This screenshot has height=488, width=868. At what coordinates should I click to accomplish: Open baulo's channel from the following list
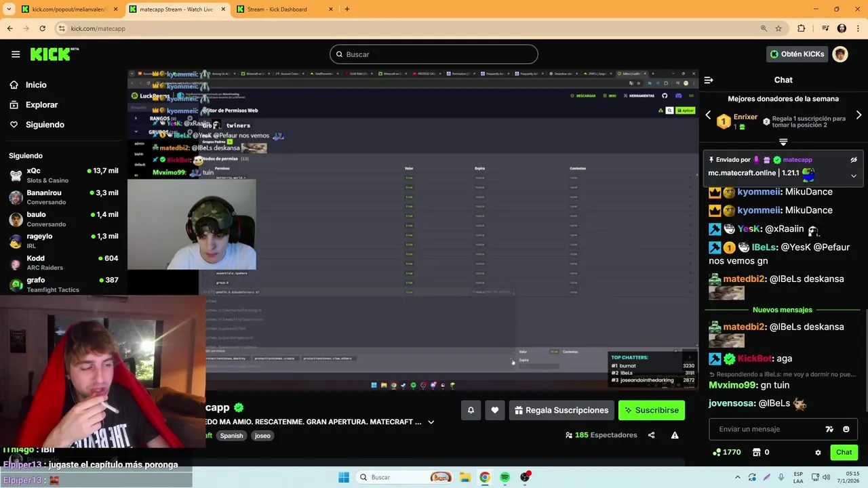click(x=64, y=218)
